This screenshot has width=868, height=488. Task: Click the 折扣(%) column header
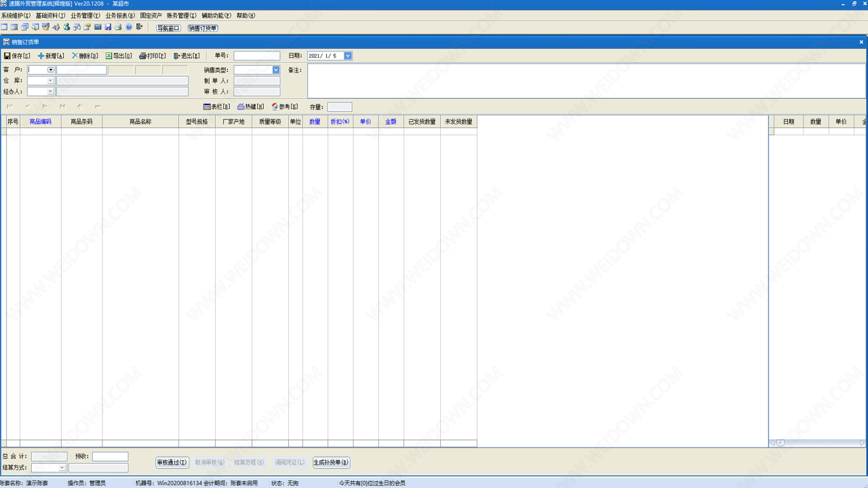[340, 122]
